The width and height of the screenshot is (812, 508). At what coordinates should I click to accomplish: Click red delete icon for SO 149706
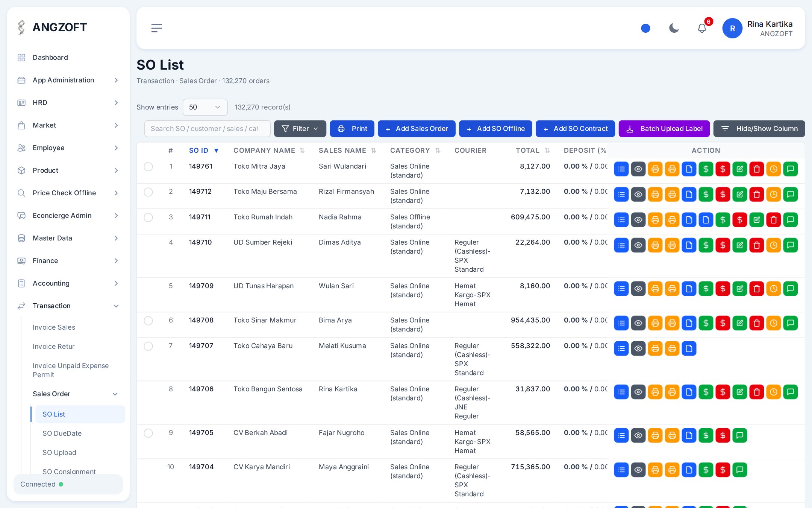click(757, 392)
